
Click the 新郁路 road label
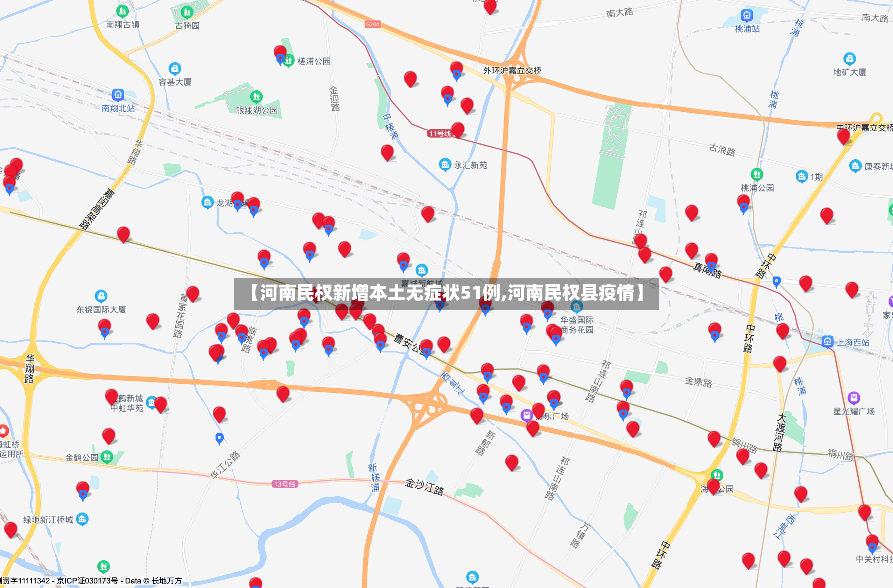pos(485,443)
